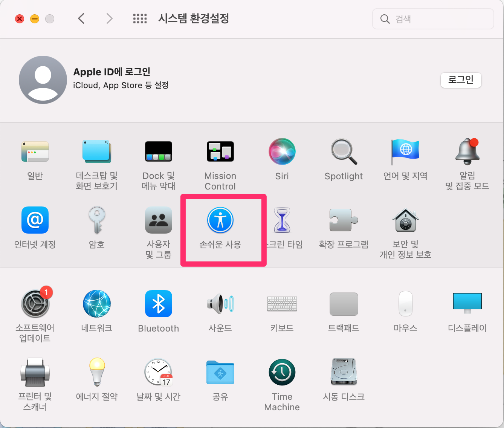Open 손쉬운 사용 accessibility pane

(220, 220)
